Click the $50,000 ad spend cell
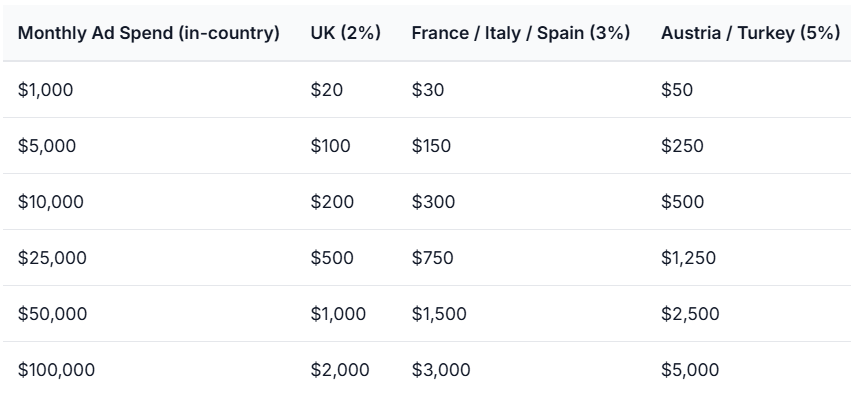The image size is (851, 418). (52, 314)
